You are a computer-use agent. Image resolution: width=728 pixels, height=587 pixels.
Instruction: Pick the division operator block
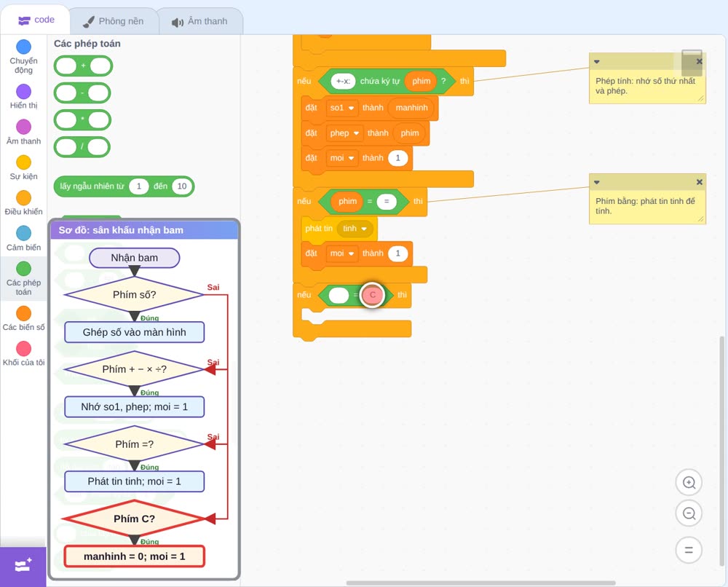pyautogui.click(x=82, y=147)
